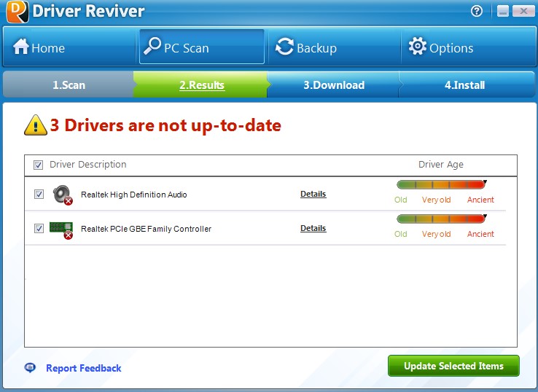Open the Report Feedback link
Viewport: 538px width, 392px height.
click(x=83, y=368)
